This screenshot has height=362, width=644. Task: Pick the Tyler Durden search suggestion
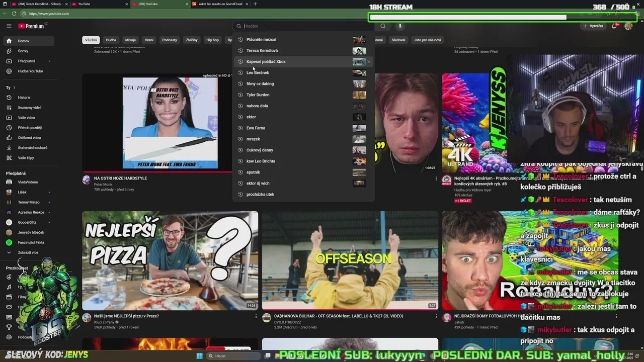click(x=304, y=95)
